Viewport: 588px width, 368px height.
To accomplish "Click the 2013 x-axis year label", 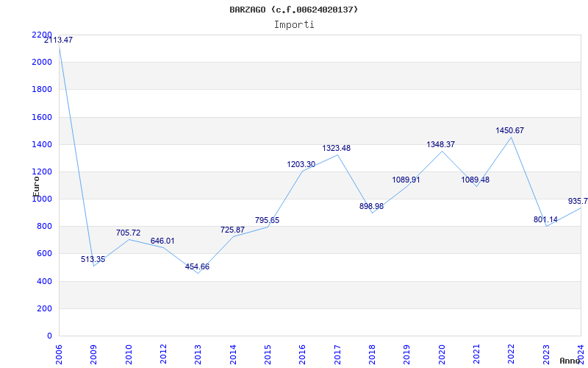I will pyautogui.click(x=198, y=355).
